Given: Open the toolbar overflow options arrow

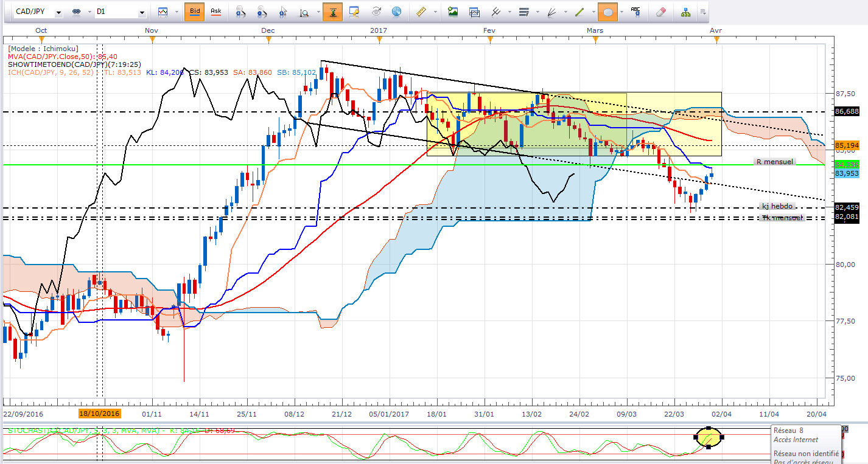Looking at the screenshot, I should (x=703, y=12).
